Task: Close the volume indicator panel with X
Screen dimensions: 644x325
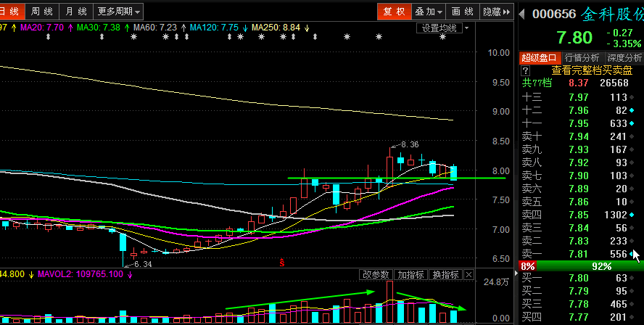Action: pos(469,274)
